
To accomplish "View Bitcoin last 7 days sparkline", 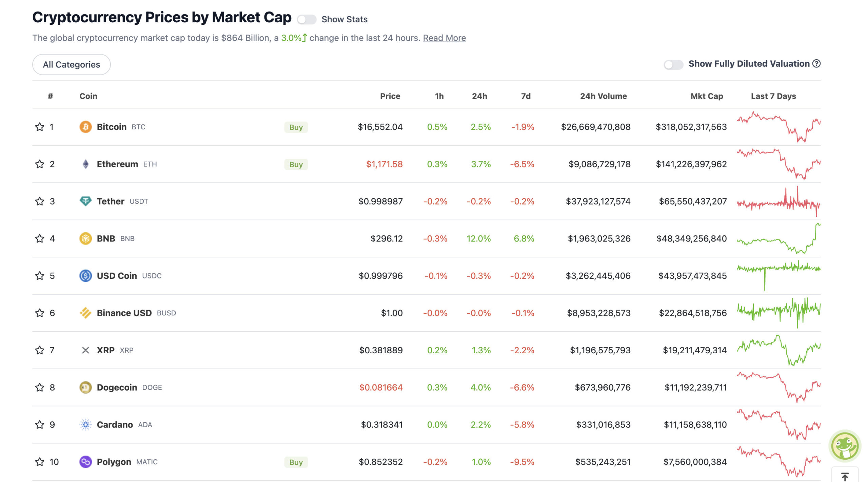I will [x=778, y=127].
